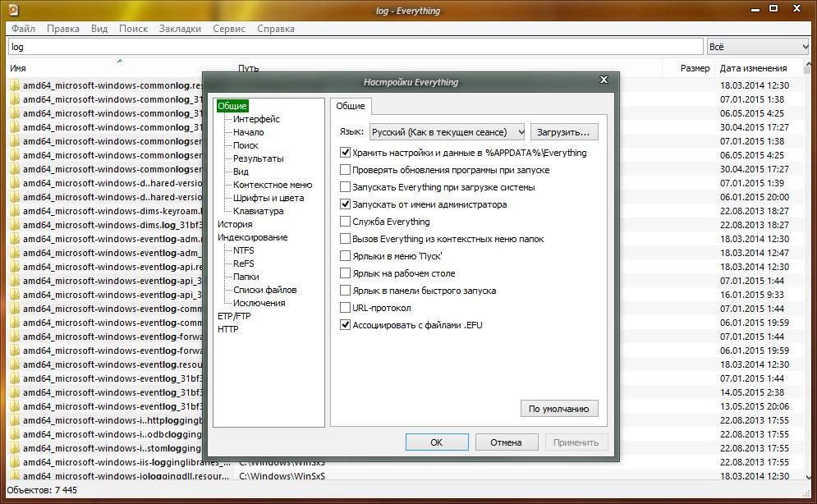Select 'NTFS' in settings tree
Screen dimensions: 817x504
pos(244,250)
